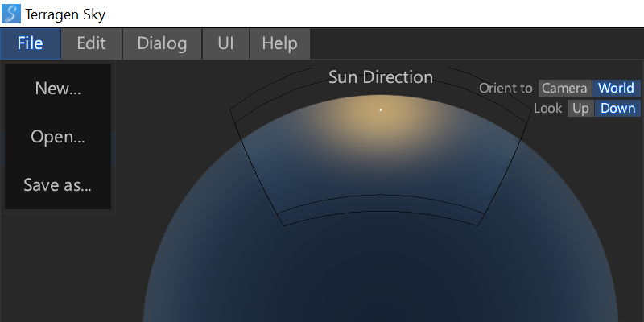Click the white sun position dot
This screenshot has height=322, width=644.
pos(381,109)
